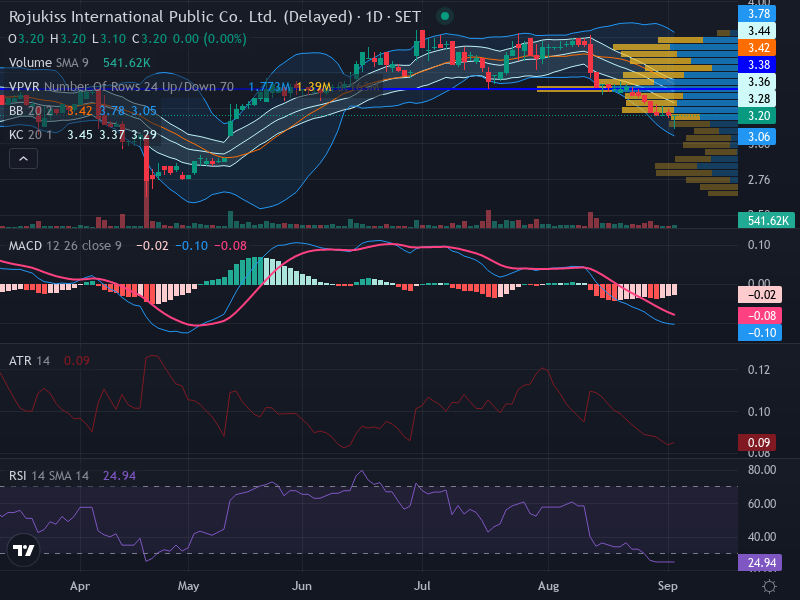Click the 60.00 RSI axis value
The width and height of the screenshot is (800, 600).
coord(762,504)
